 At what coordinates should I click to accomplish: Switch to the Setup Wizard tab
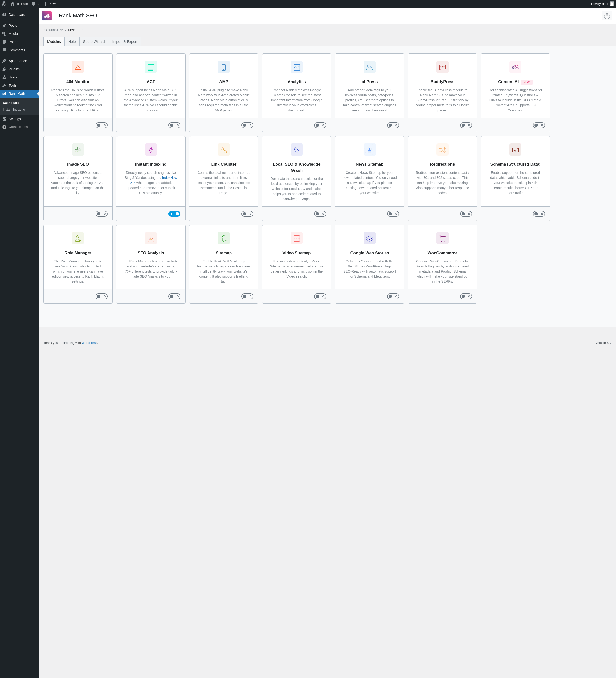pos(94,42)
